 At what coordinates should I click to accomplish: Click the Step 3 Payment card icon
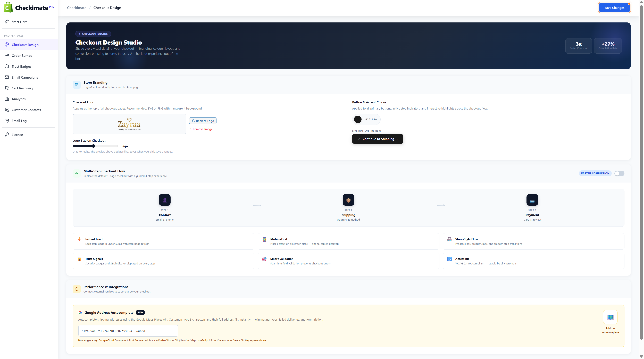click(x=532, y=200)
